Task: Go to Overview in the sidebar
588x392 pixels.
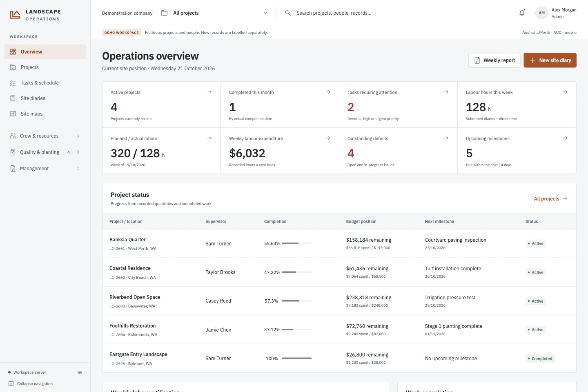Action: click(x=45, y=52)
